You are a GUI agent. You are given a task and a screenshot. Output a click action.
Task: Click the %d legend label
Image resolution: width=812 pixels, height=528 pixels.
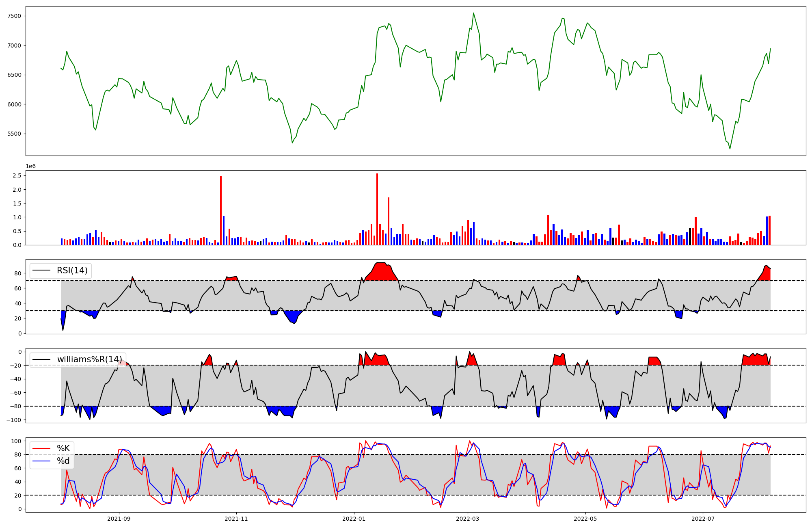(x=63, y=461)
